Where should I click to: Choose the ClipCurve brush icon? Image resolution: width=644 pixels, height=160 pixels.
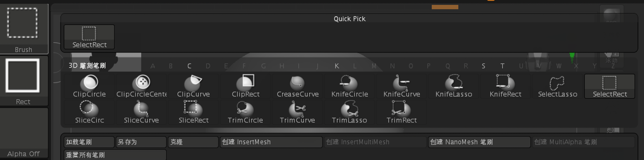coord(193,86)
